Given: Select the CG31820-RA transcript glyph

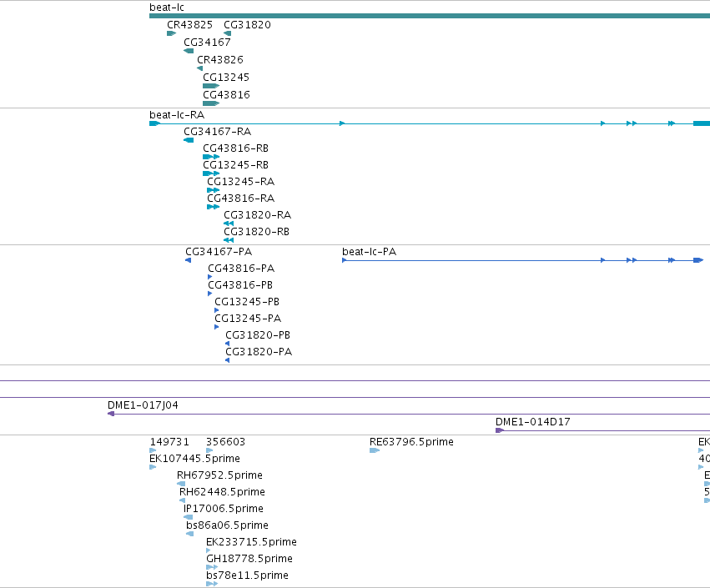Looking at the screenshot, I should click(x=229, y=224).
